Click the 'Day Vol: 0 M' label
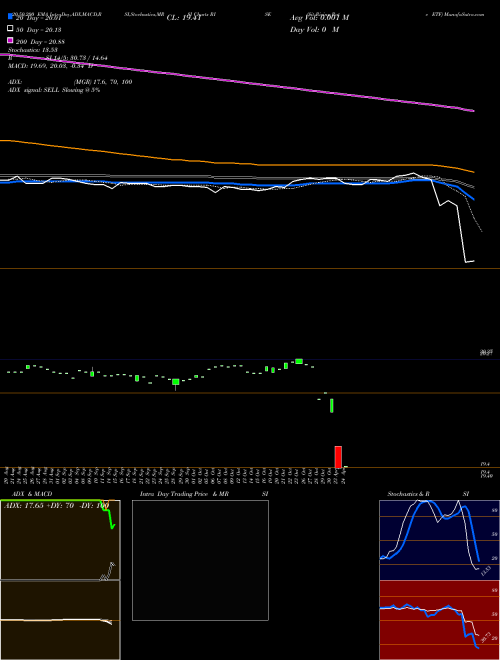500x660 pixels. [314, 29]
